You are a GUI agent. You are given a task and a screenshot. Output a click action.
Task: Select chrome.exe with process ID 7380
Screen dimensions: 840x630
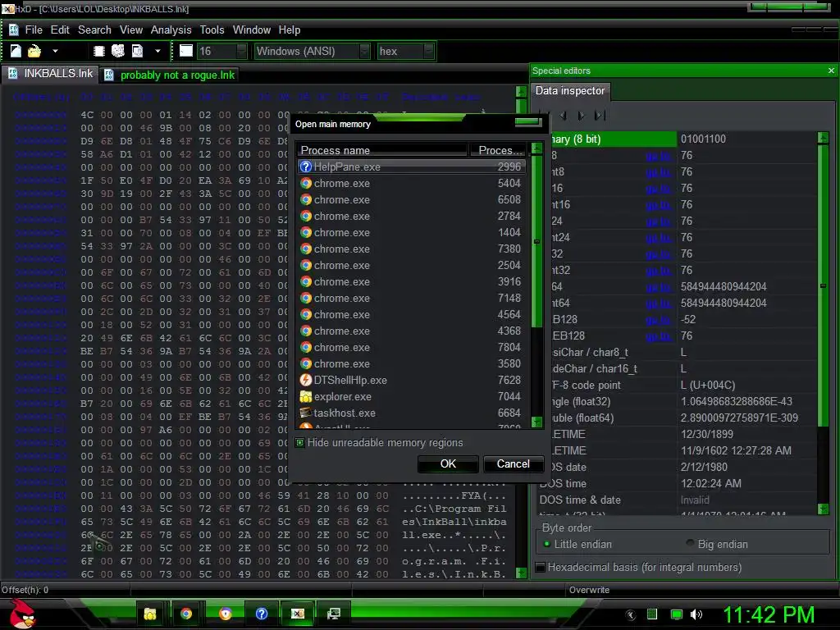411,249
